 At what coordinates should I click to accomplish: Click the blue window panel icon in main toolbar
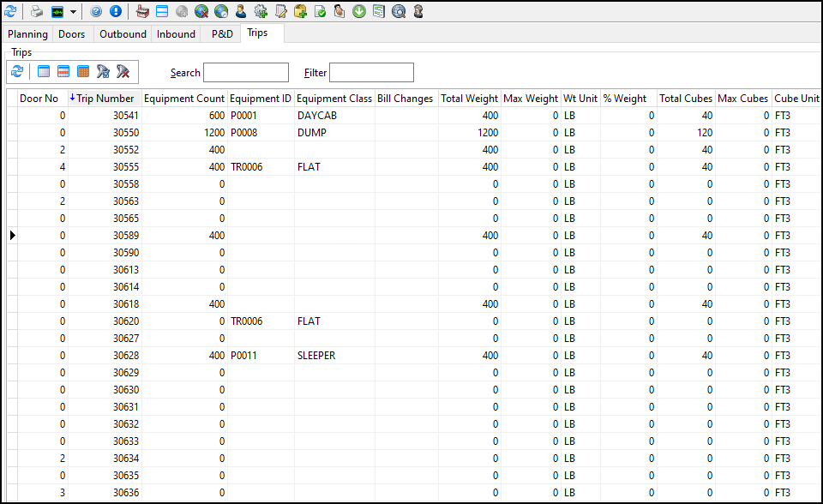click(162, 11)
